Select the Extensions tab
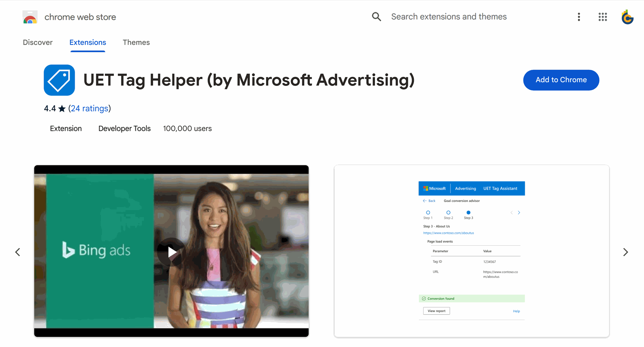The width and height of the screenshot is (644, 347). pos(88,43)
